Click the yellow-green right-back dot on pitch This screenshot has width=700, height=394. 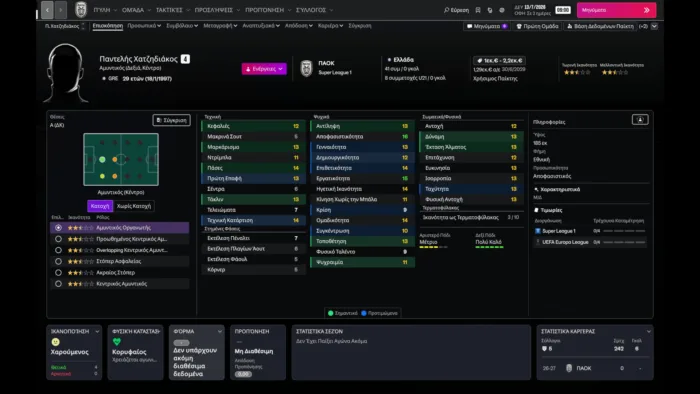(x=102, y=176)
